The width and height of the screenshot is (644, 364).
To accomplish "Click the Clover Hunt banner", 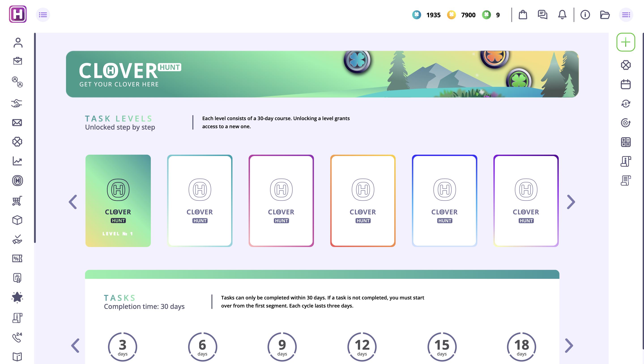I will point(322,74).
